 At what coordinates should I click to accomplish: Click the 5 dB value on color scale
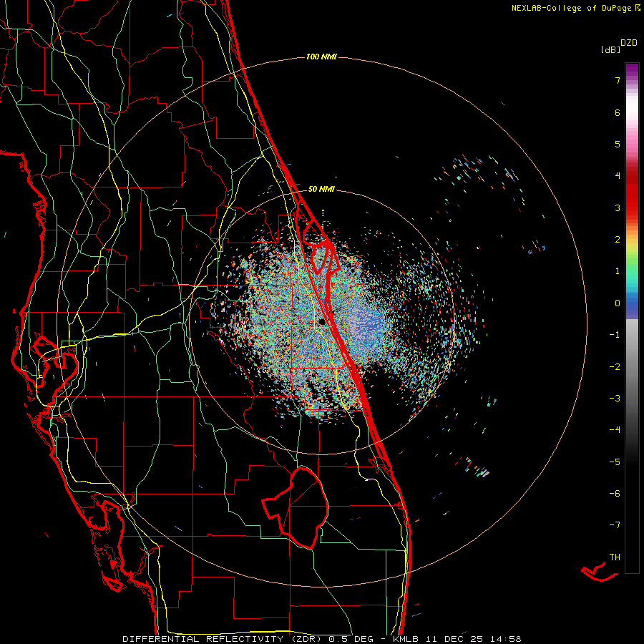click(x=618, y=144)
